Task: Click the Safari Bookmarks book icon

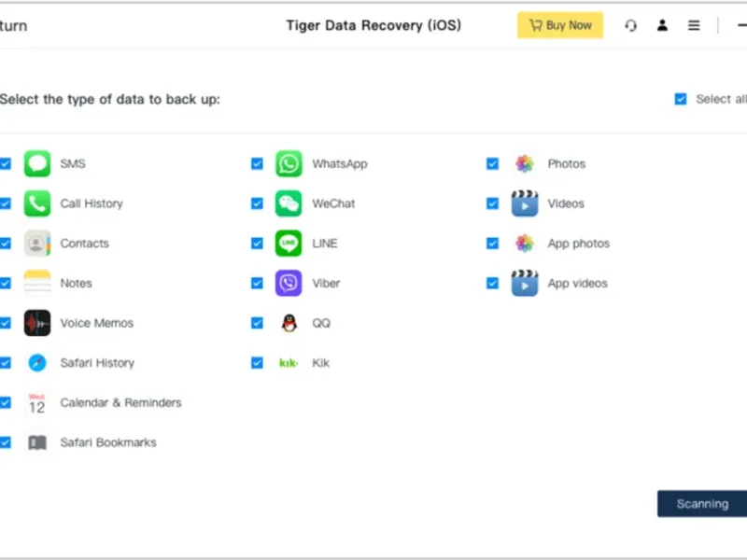Action: (x=37, y=442)
